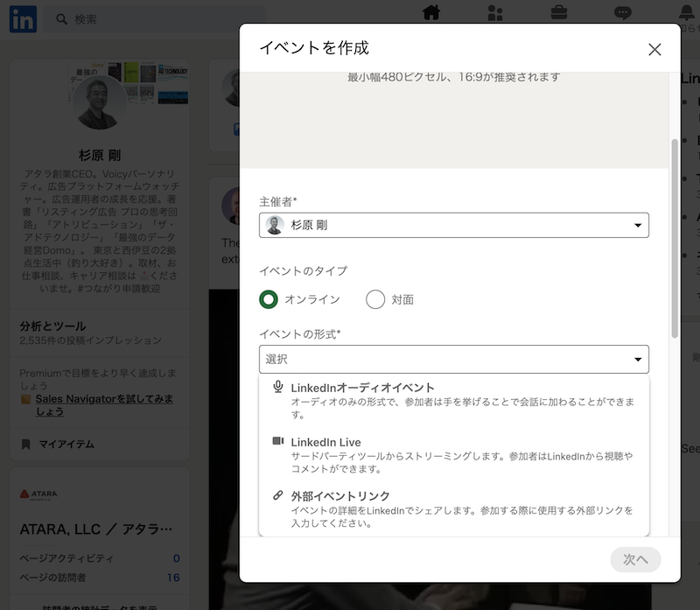
Task: Click ページの訪問者 row
Action: point(100,578)
